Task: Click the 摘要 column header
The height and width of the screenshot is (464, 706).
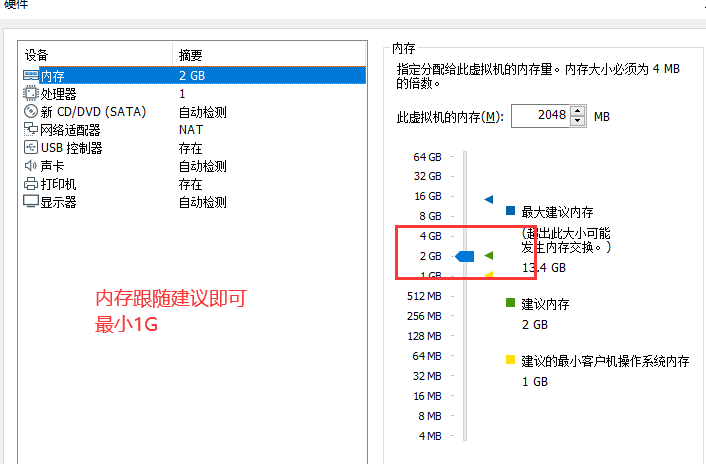Action: click(190, 55)
